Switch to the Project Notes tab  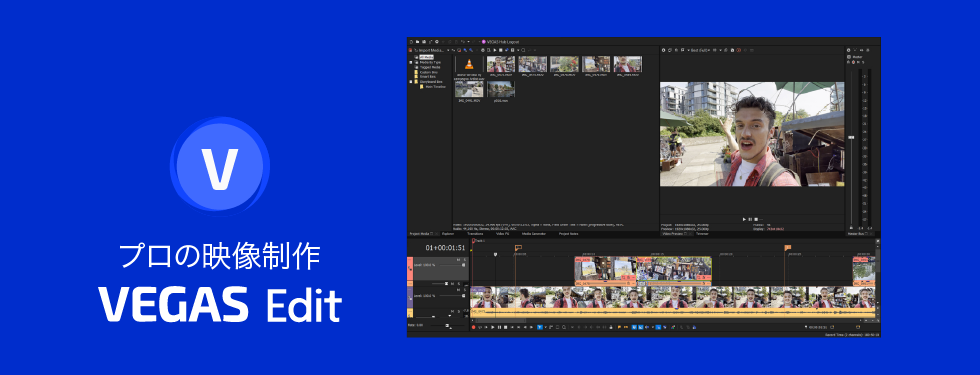tap(568, 234)
